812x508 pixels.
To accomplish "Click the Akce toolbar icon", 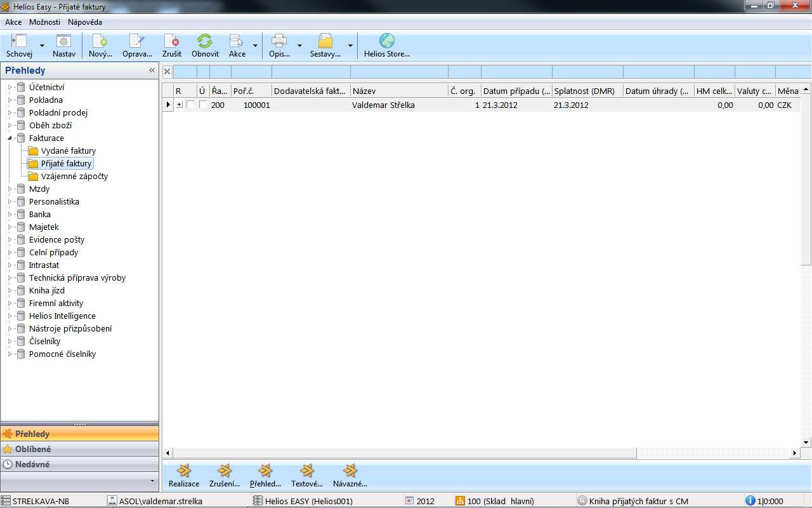I will (237, 41).
